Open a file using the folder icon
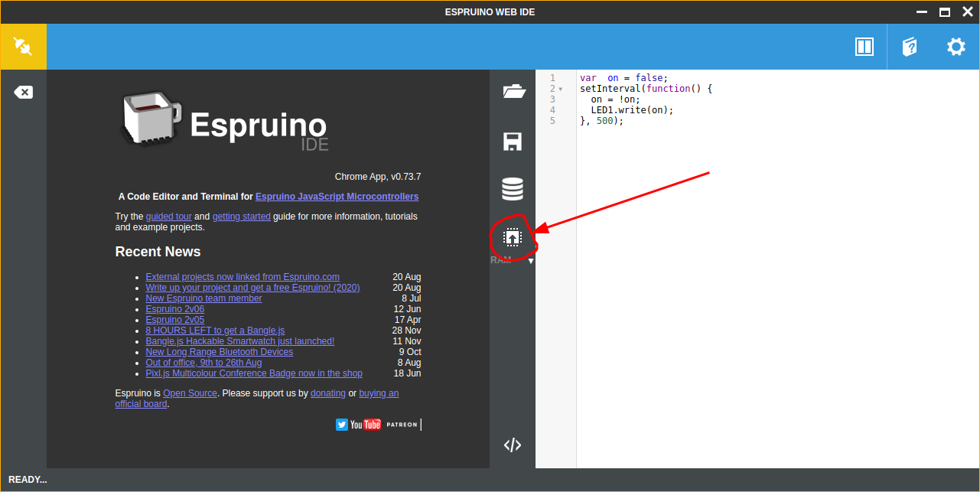Viewport: 980px width, 492px height. point(512,90)
